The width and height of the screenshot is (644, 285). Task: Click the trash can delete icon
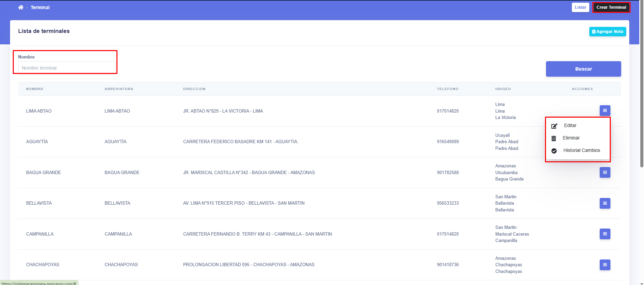[554, 138]
